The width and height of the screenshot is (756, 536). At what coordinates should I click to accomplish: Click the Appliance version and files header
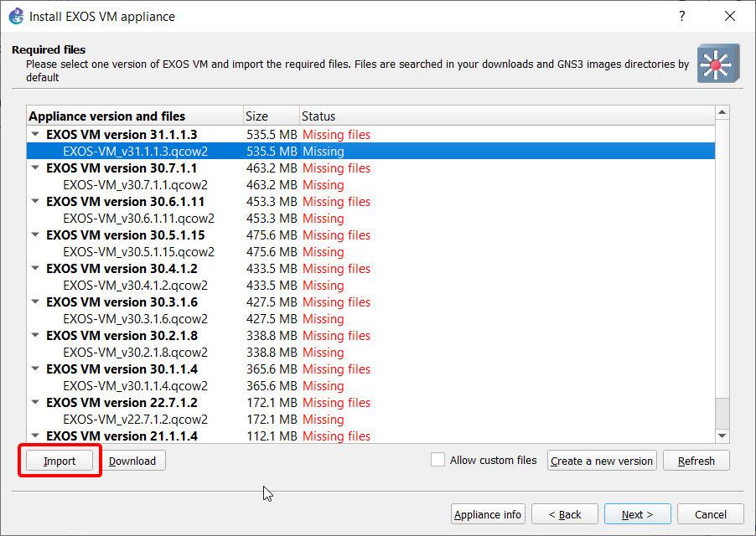point(135,116)
